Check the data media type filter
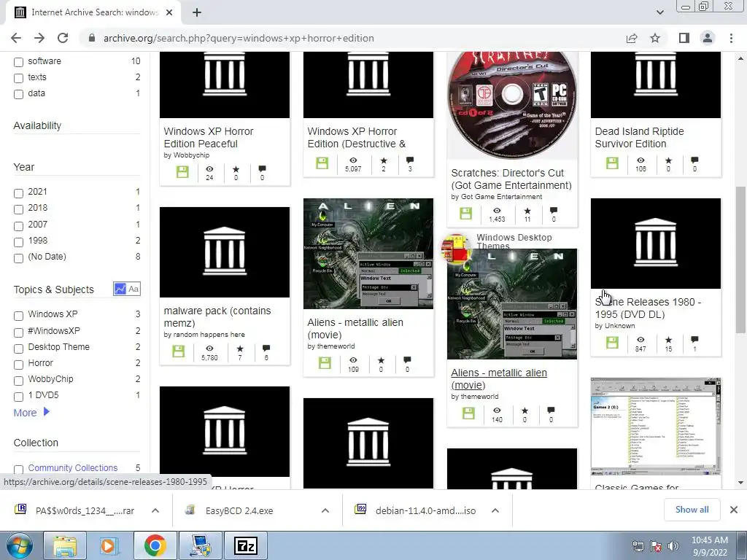The image size is (747, 560). pos(18,94)
